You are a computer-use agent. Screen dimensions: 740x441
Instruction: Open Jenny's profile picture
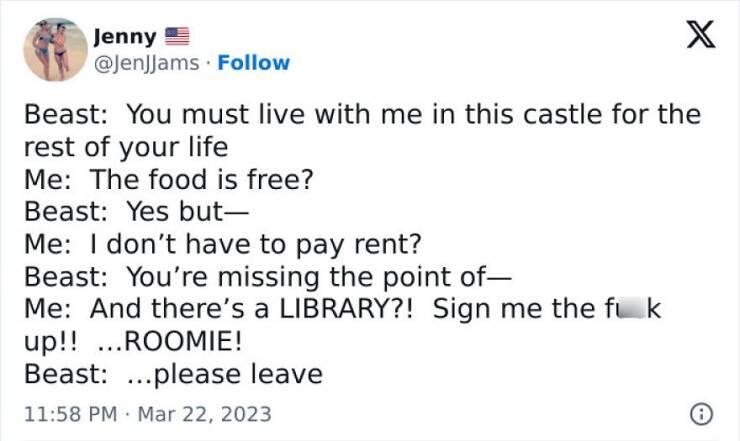[x=55, y=49]
